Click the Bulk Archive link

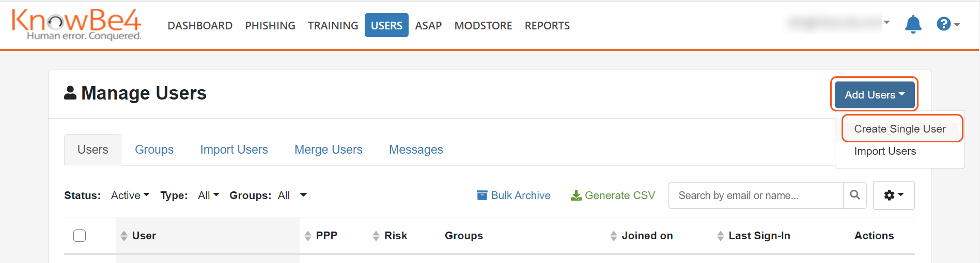click(x=514, y=195)
